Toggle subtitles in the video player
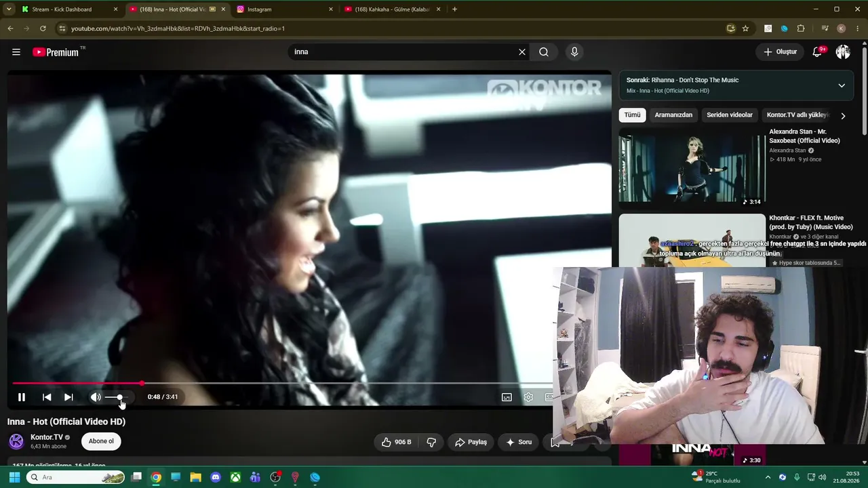Screen dimensions: 868x488 (x=507, y=397)
